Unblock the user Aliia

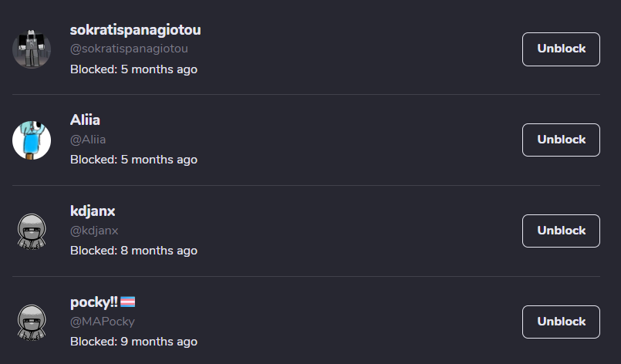coord(561,140)
